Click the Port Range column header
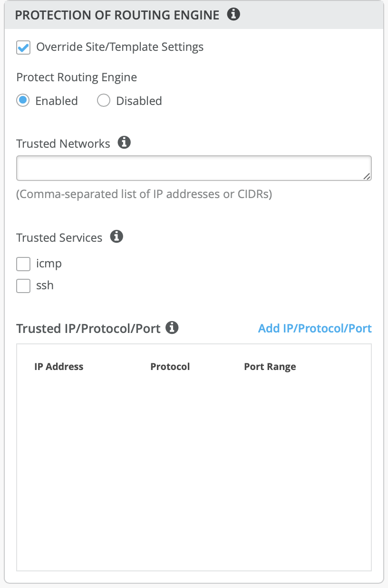This screenshot has width=388, height=588. (270, 367)
